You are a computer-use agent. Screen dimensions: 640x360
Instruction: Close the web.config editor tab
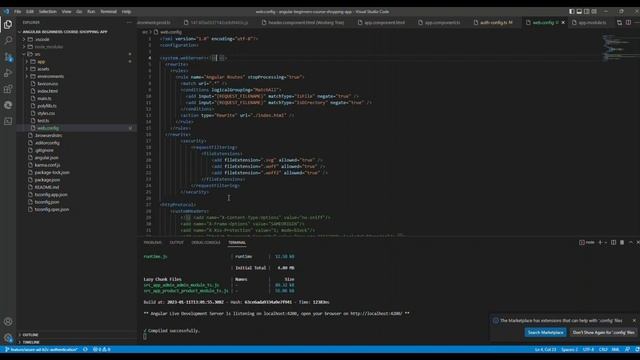[563, 22]
